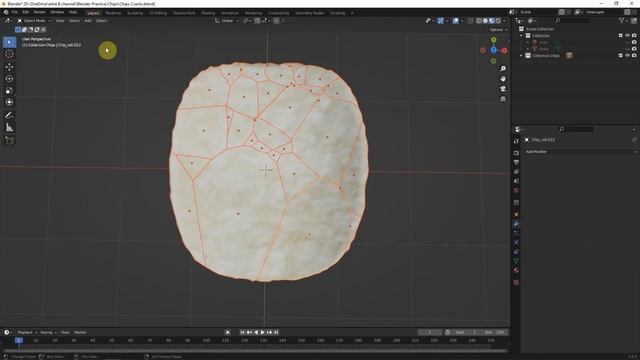
Task: Open the Material properties tab
Action: [x=516, y=271]
